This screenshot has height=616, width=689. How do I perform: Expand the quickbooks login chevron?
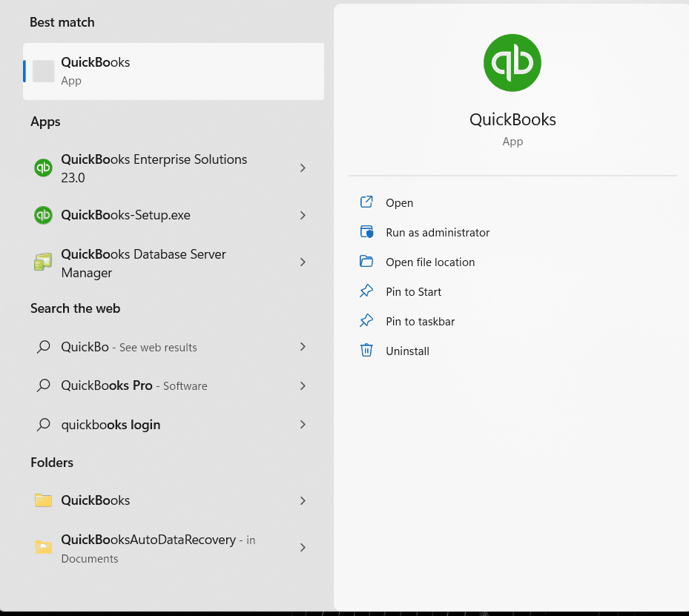tap(303, 425)
